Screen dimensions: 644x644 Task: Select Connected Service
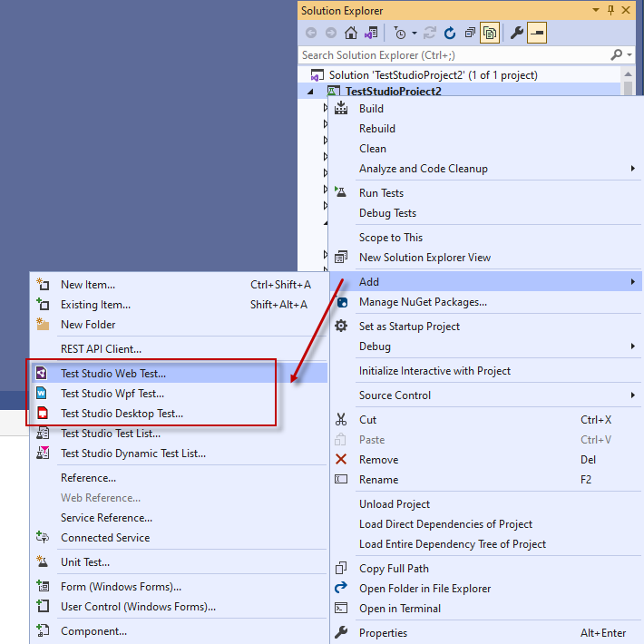point(179,538)
